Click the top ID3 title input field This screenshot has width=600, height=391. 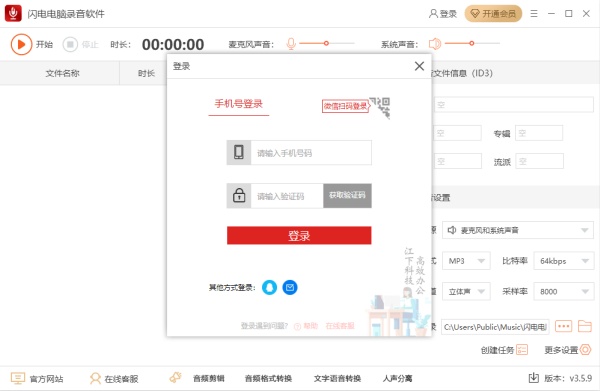tap(514, 104)
